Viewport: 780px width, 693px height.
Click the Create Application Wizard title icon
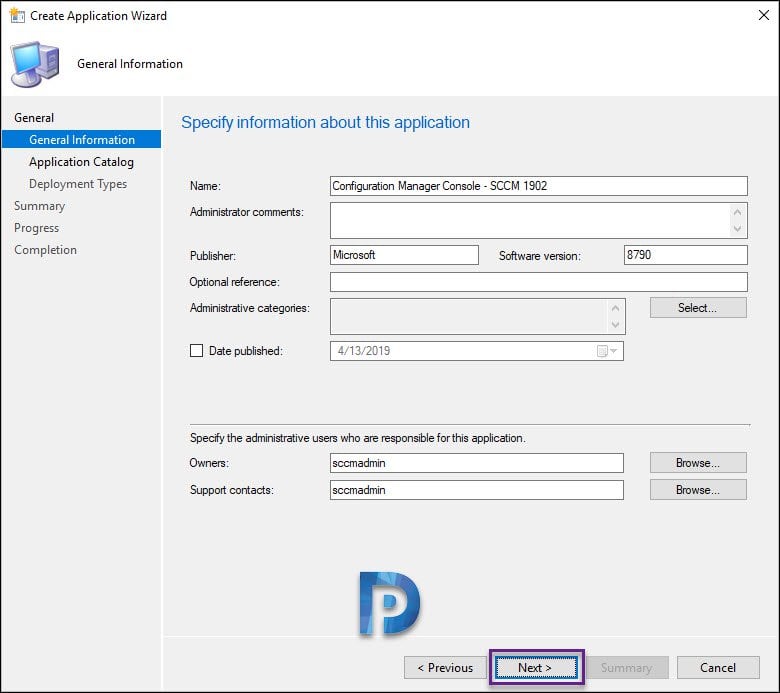pyautogui.click(x=17, y=15)
